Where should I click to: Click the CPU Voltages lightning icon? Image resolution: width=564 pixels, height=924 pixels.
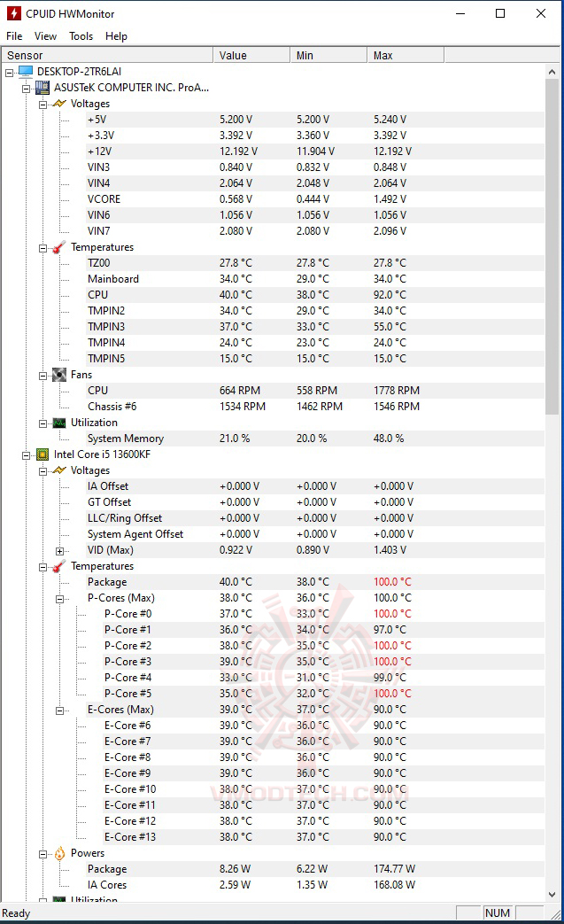click(58, 470)
